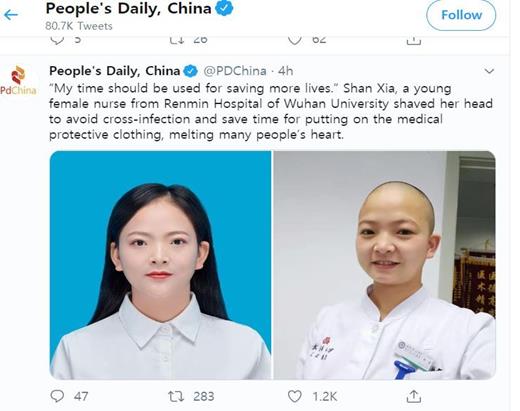Open the 4h timestamp of the tweet
The width and height of the screenshot is (520, 411).
pyautogui.click(x=286, y=71)
